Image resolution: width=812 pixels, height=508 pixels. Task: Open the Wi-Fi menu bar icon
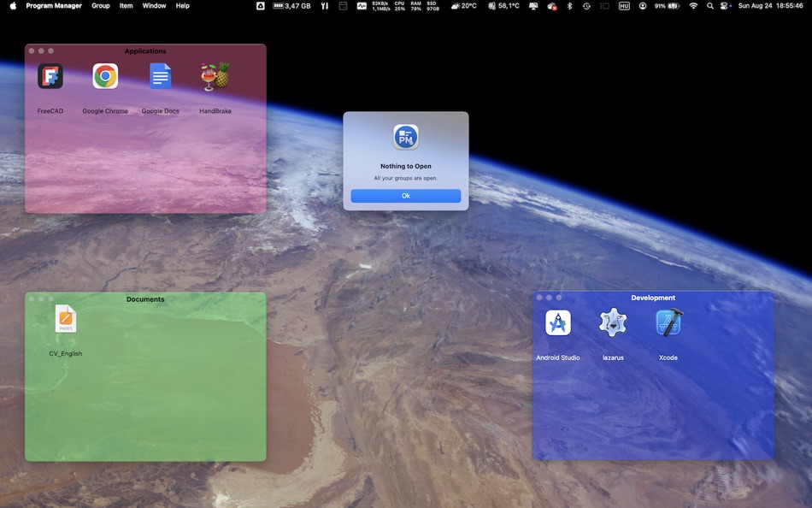tap(693, 6)
